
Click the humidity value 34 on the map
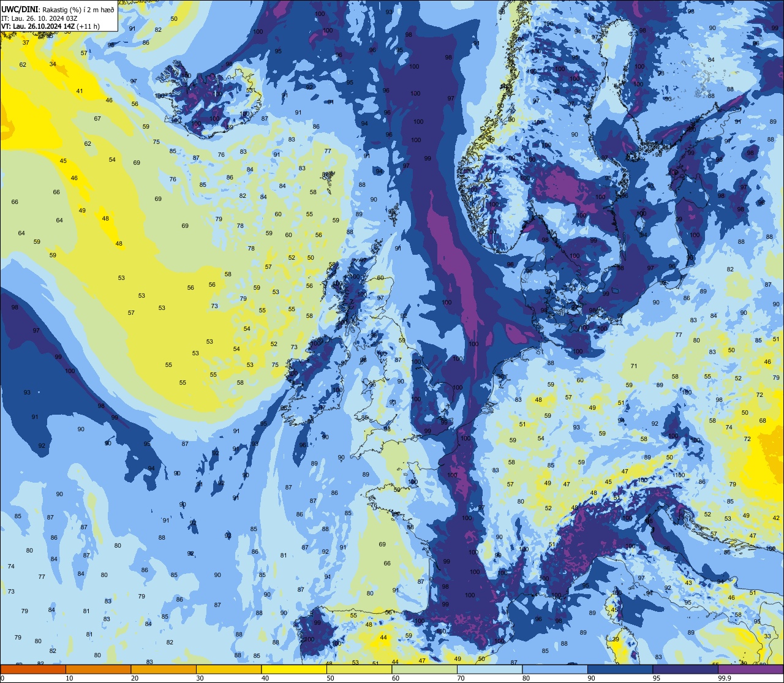(53, 64)
